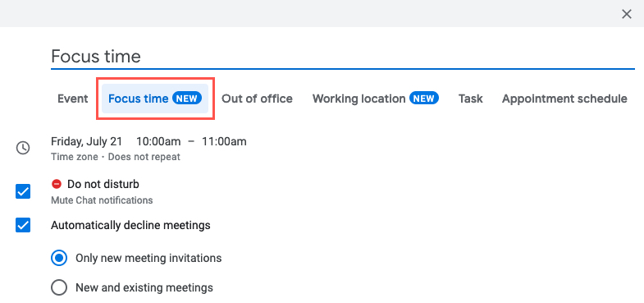Change the date Friday, July 21
Screen dimensions: 644x303
87,141
